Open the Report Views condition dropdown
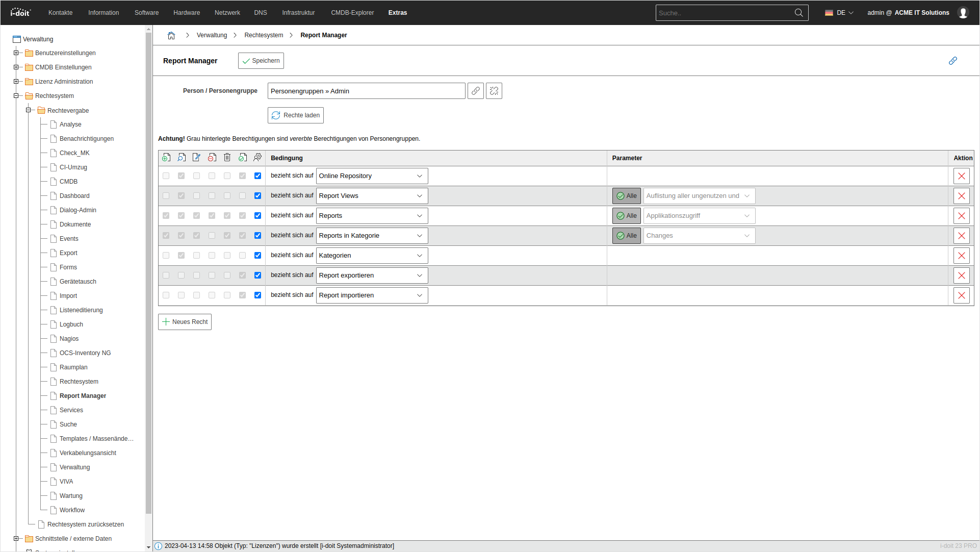980x552 pixels. tap(372, 196)
